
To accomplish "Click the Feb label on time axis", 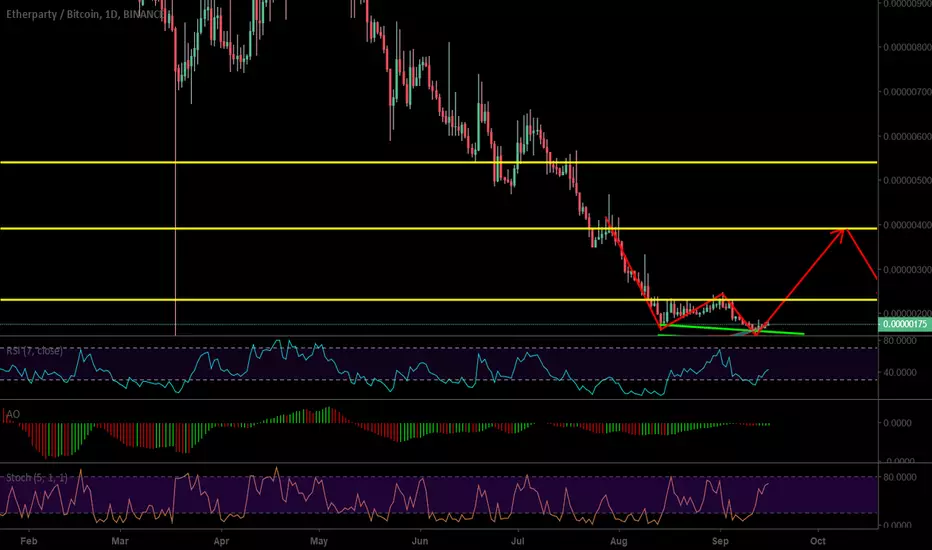I will point(29,540).
